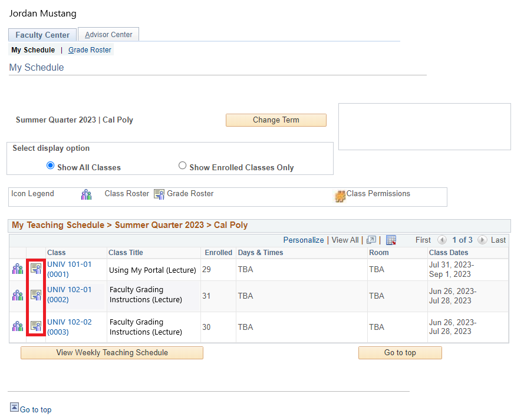Image resolution: width=514 pixels, height=420 pixels.
Task: Go to next row with the right arrow
Action: (x=482, y=240)
